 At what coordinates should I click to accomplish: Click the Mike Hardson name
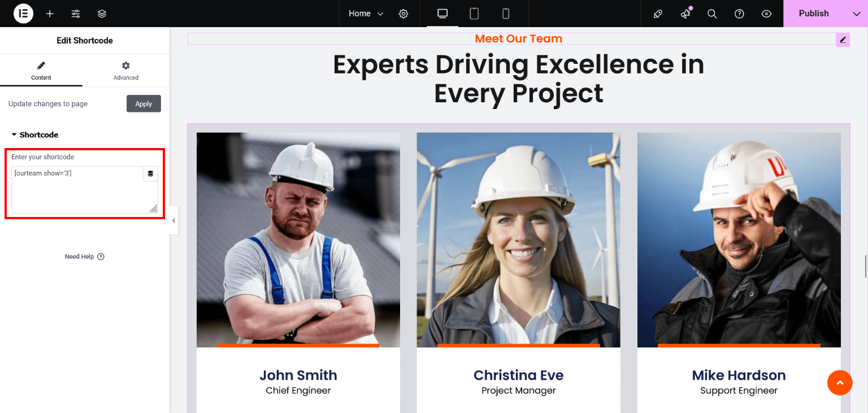tap(739, 375)
